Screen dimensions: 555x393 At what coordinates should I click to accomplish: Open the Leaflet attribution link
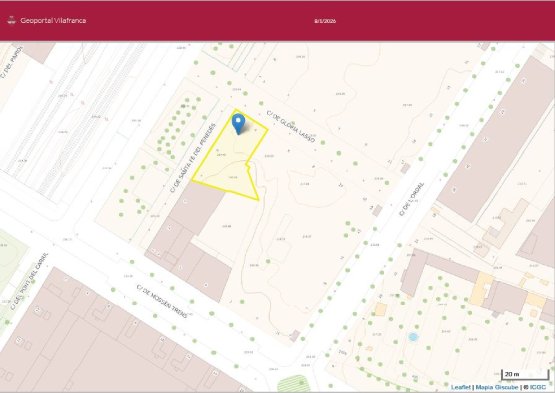click(x=460, y=387)
